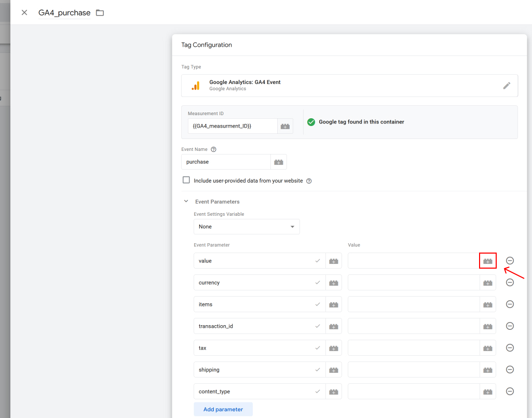The image size is (532, 418).
Task: Insert variable for the items parameter name
Action: click(x=334, y=304)
